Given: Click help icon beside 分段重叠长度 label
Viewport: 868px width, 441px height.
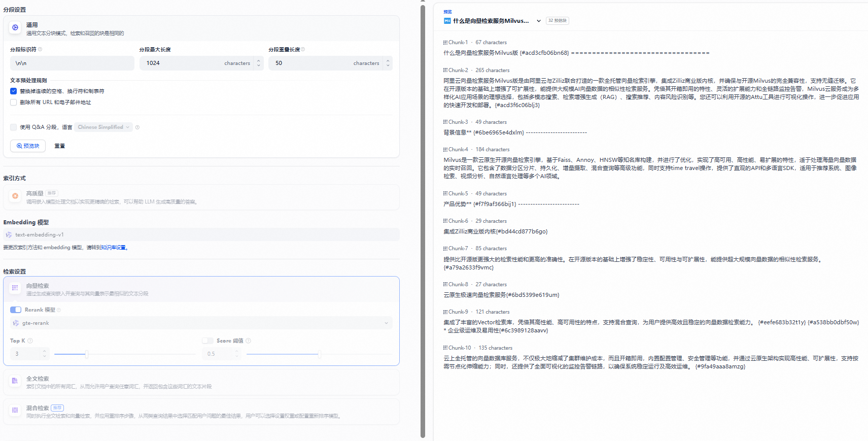Looking at the screenshot, I should click(x=303, y=49).
